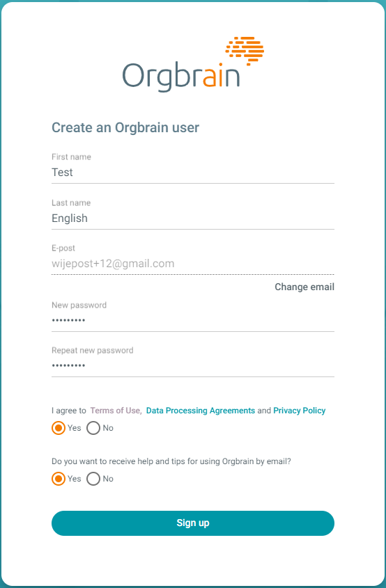Click the E-post field label
This screenshot has height=588, width=386.
(x=63, y=248)
